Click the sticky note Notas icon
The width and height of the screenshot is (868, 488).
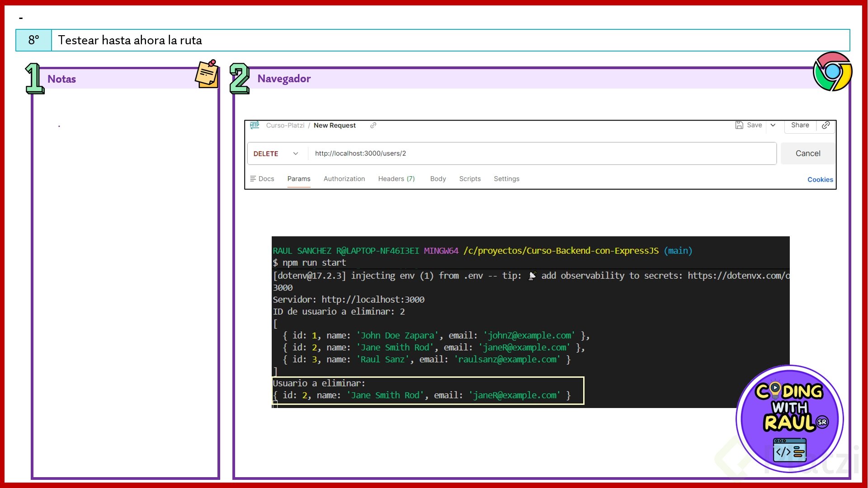207,74
